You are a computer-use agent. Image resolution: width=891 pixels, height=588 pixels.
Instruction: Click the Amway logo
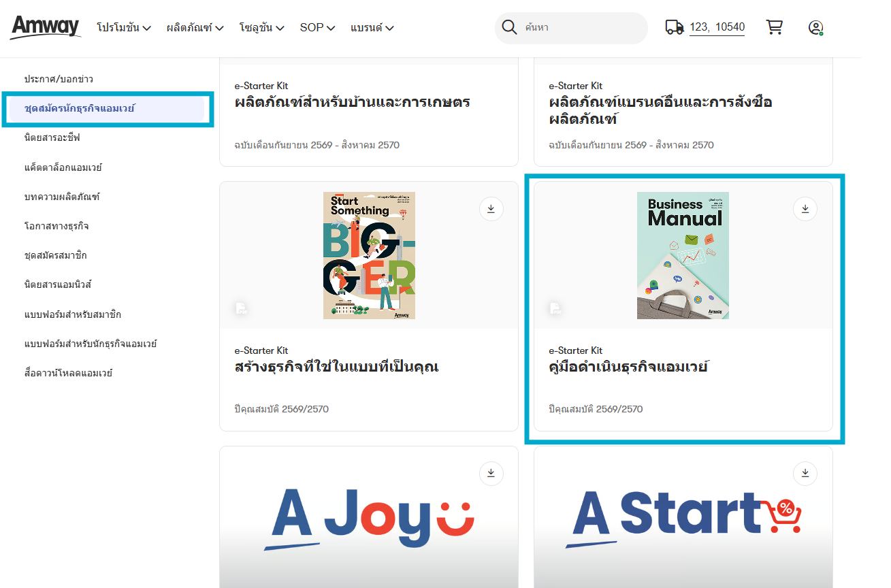(x=46, y=27)
